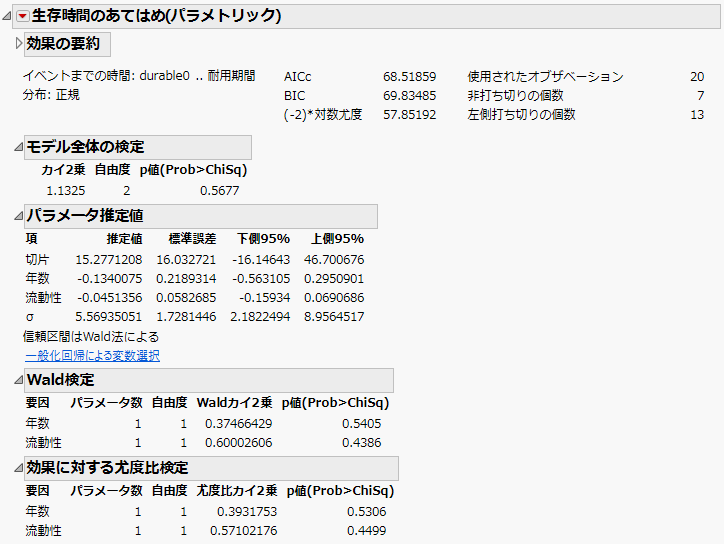The image size is (724, 544).
Task: Click the 使用されたオブザベーション label
Action: (x=545, y=77)
